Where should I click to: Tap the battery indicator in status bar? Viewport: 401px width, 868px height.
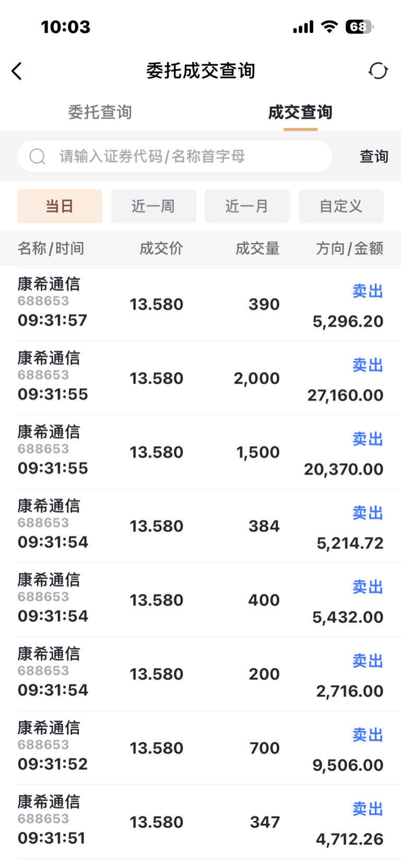point(359,27)
